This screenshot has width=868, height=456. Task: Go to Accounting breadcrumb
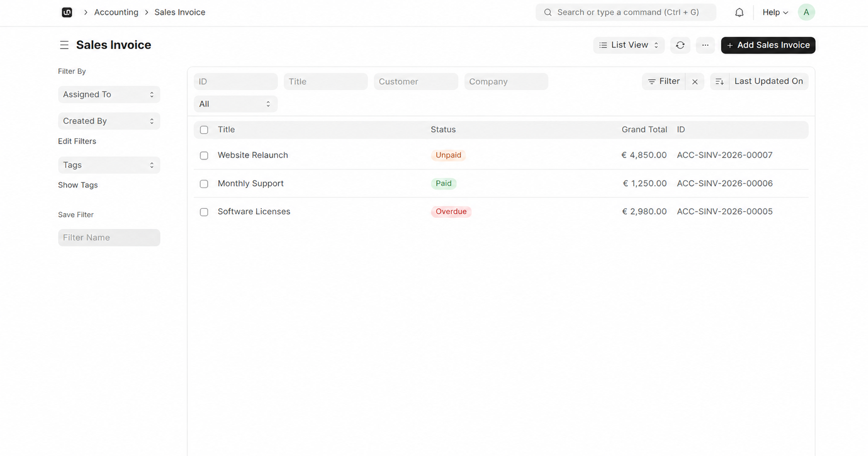[116, 12]
